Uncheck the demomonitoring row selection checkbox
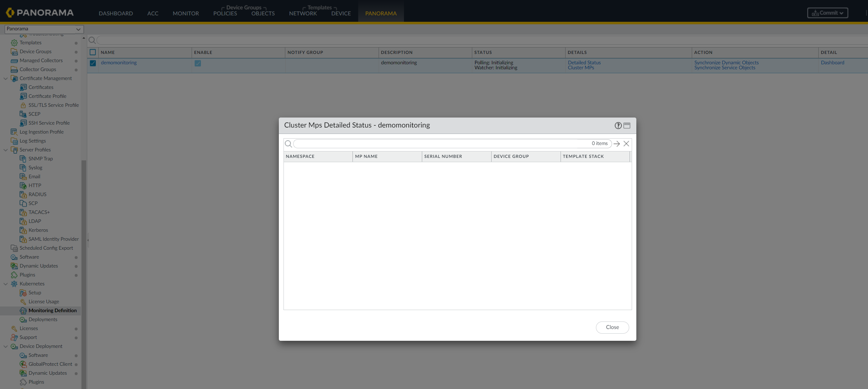The image size is (868, 389). (x=93, y=63)
